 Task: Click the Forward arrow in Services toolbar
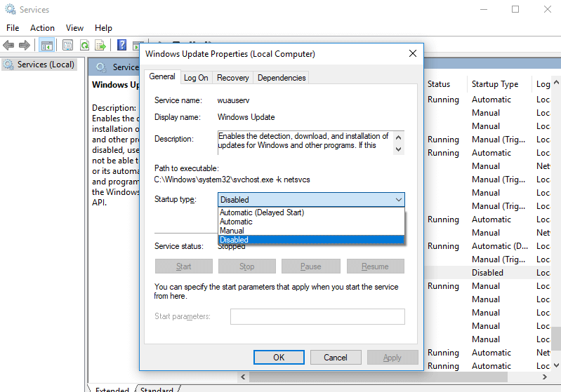click(25, 46)
